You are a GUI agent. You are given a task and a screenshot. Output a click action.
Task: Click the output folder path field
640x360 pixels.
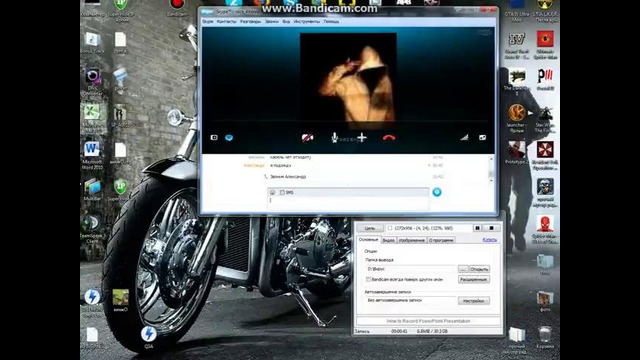coord(411,269)
